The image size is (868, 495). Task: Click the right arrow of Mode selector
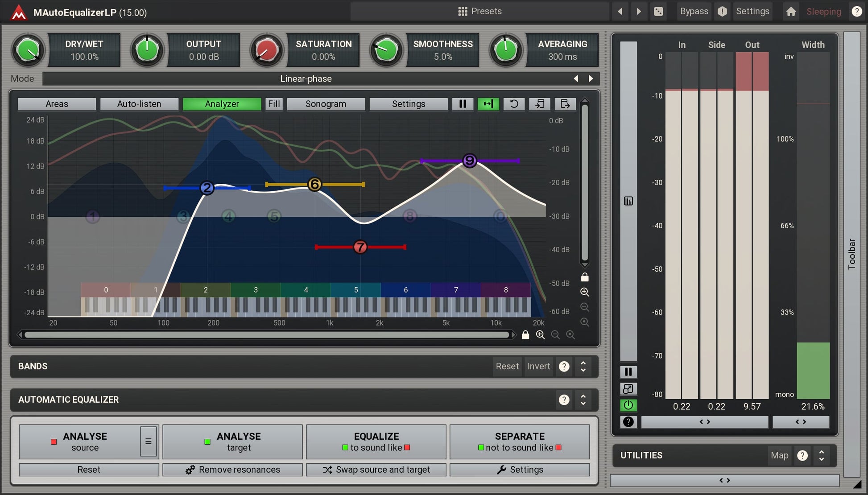pyautogui.click(x=591, y=78)
